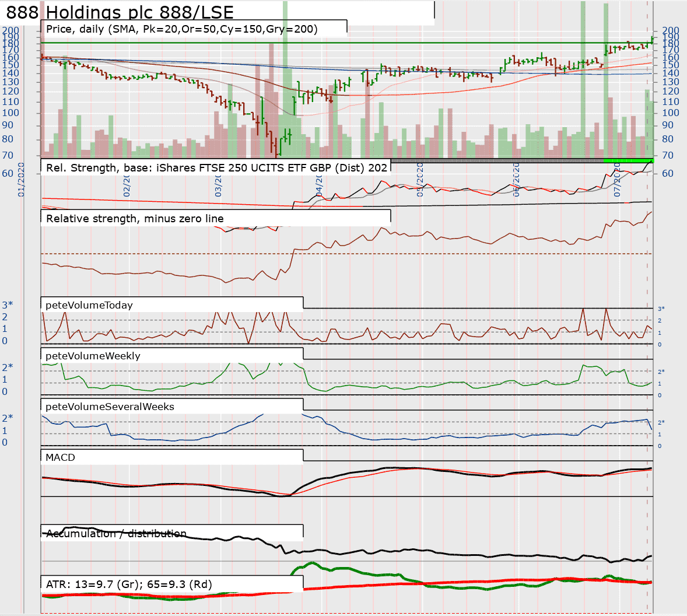
Task: Click the 100 value on left price axis
Action: pyautogui.click(x=10, y=113)
